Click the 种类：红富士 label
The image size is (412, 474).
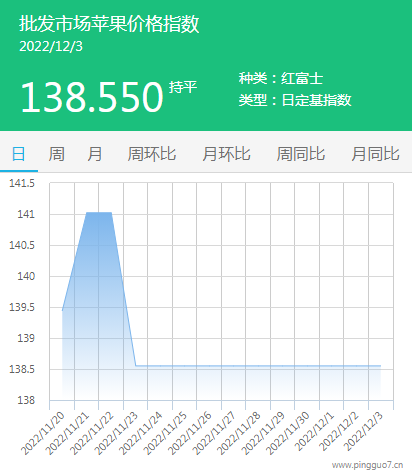pos(281,78)
